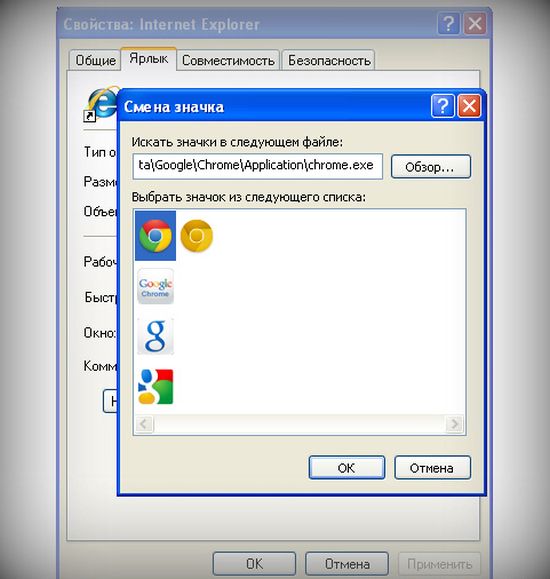Click the Обзор... browse button
This screenshot has height=579, width=550.
tap(431, 167)
